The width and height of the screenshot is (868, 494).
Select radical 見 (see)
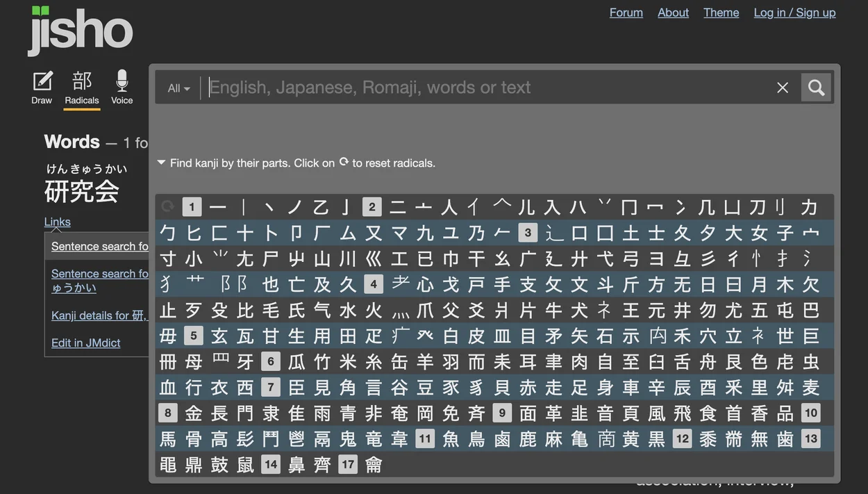pos(322,387)
